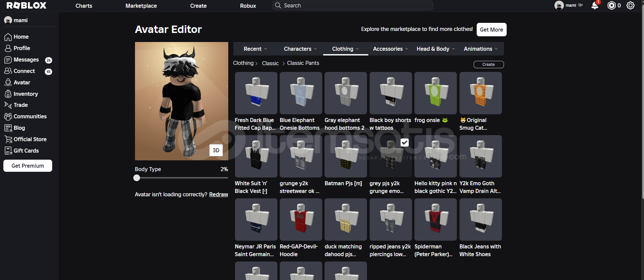Viewport: 644px width, 280px height.
Task: Select duck matching dahood pjs thumbnail
Action: click(346, 219)
